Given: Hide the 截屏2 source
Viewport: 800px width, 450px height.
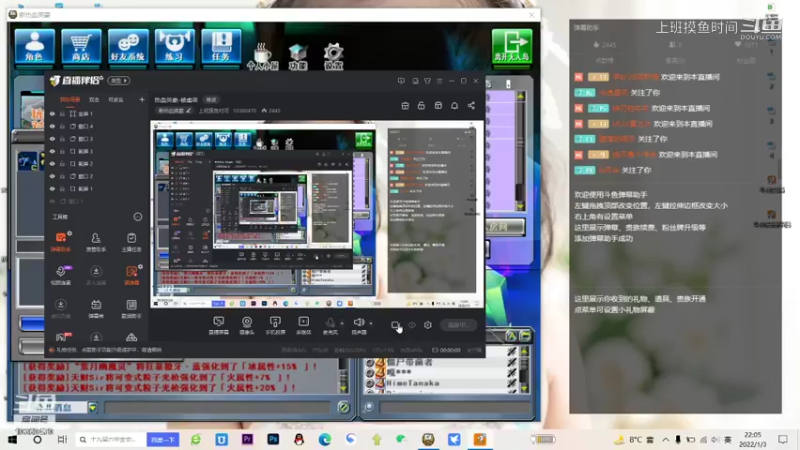Looking at the screenshot, I should [52, 164].
